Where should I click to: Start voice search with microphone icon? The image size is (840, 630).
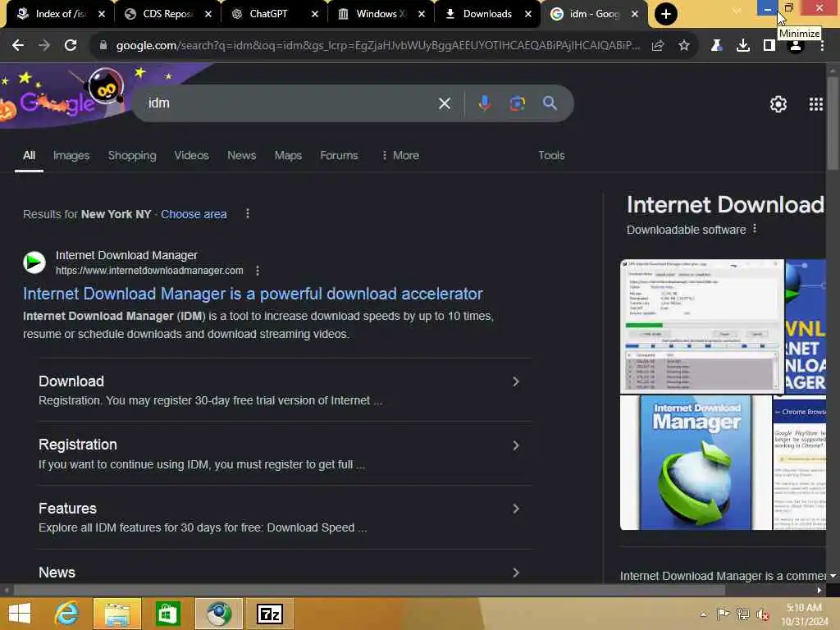(484, 103)
